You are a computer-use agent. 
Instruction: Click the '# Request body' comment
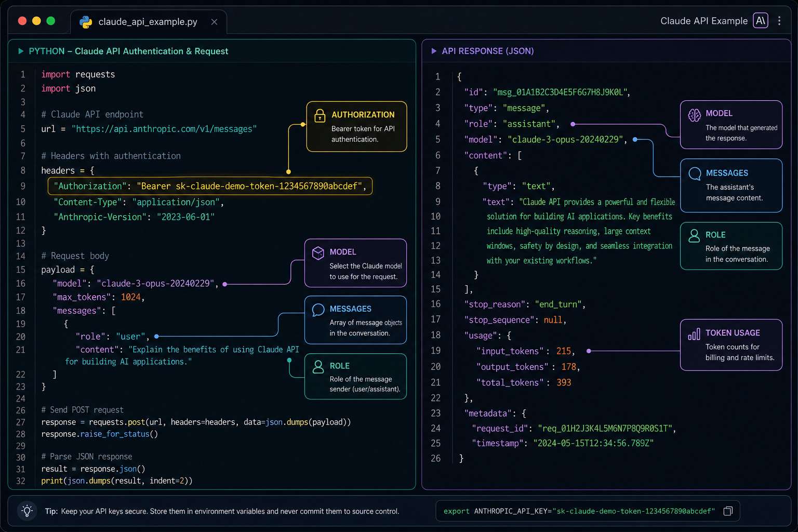tap(75, 256)
